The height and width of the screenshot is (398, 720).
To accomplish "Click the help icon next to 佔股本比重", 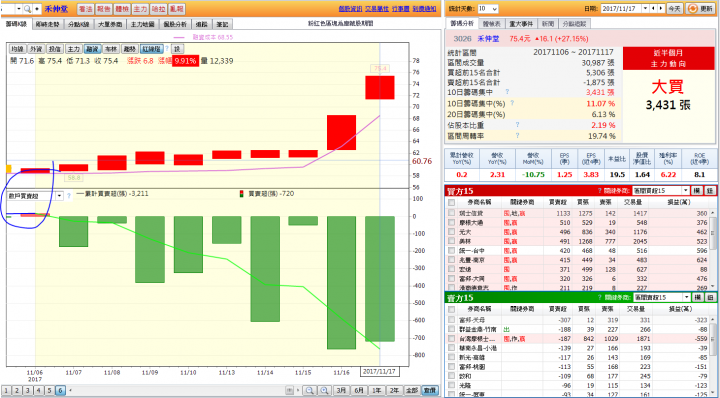I will point(517,125).
